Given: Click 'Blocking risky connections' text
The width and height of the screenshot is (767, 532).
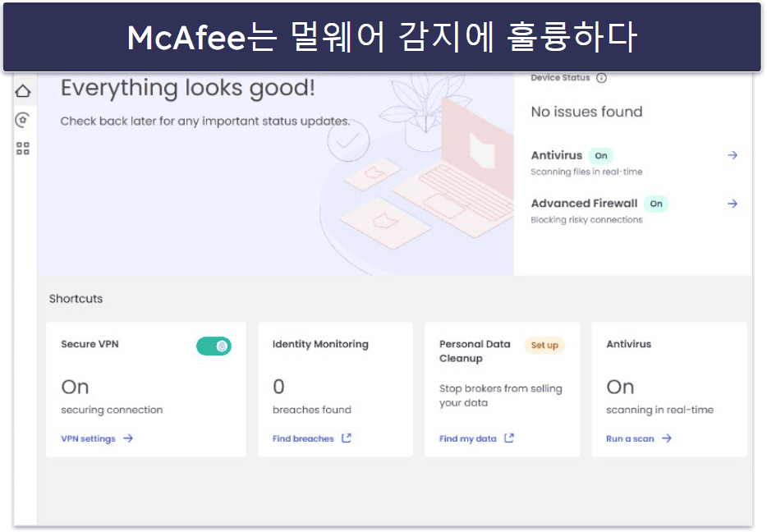Looking at the screenshot, I should pyautogui.click(x=586, y=220).
